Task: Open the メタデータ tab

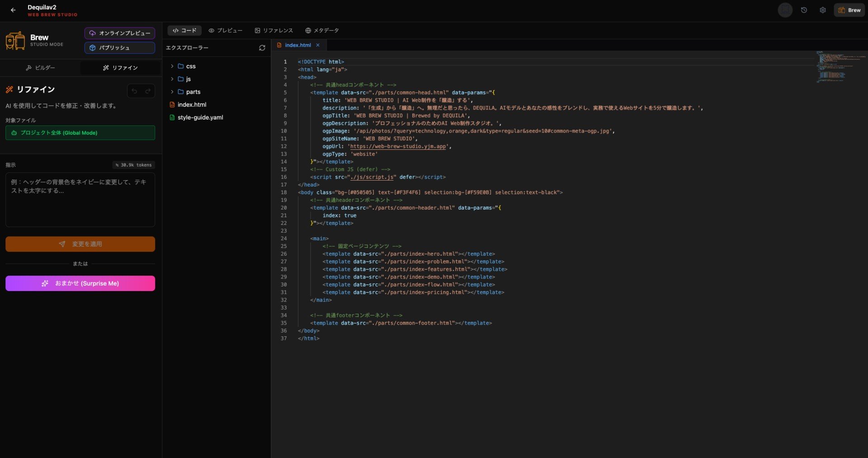Action: (322, 30)
